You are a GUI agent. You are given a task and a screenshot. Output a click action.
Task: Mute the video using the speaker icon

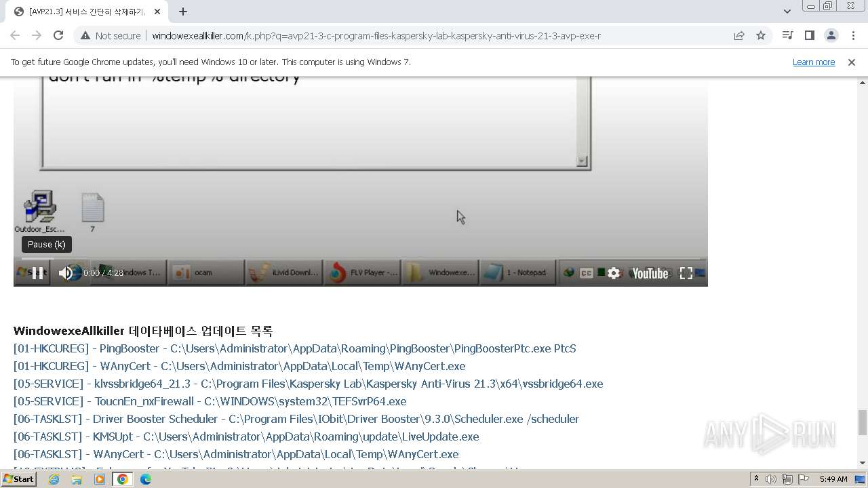point(66,273)
